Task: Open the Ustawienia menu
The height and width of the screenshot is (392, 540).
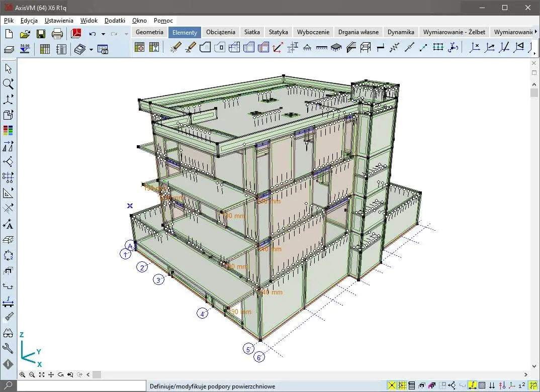Action: pyautogui.click(x=59, y=21)
